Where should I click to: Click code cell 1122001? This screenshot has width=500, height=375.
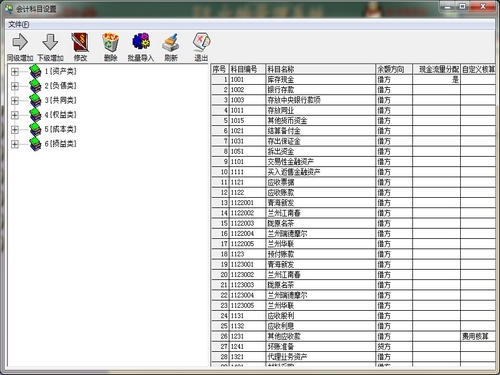247,203
